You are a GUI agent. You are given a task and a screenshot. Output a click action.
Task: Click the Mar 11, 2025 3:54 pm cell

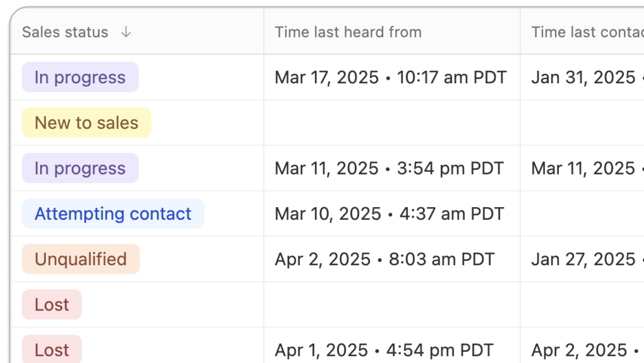[x=389, y=168]
